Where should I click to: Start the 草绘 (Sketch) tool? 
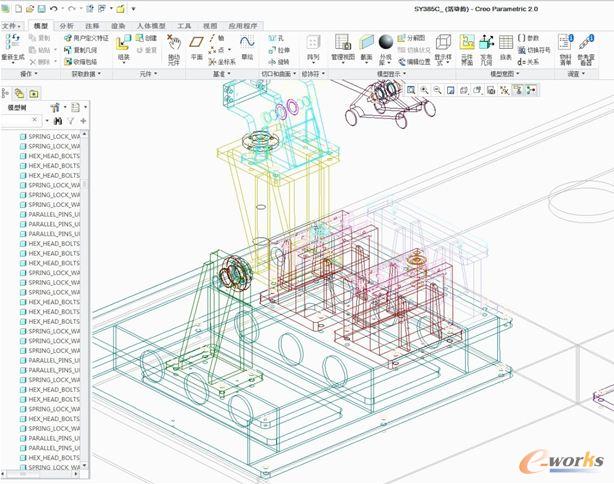pyautogui.click(x=246, y=44)
